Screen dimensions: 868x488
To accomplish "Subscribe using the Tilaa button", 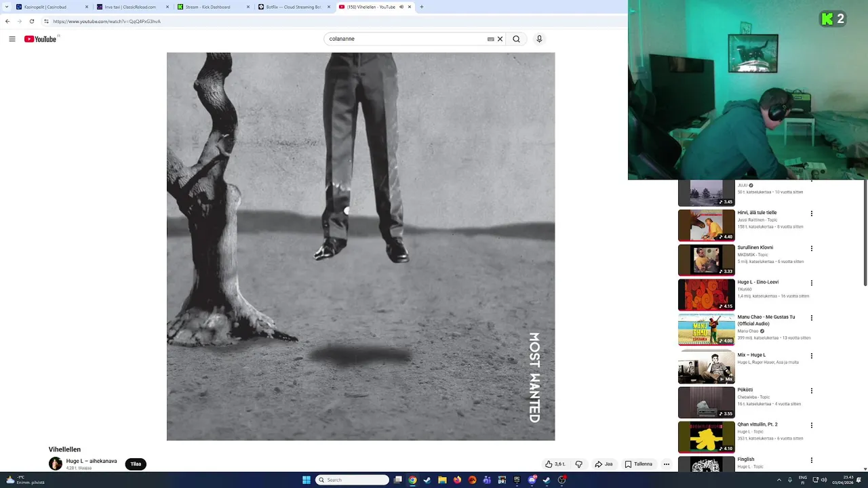I will [136, 464].
